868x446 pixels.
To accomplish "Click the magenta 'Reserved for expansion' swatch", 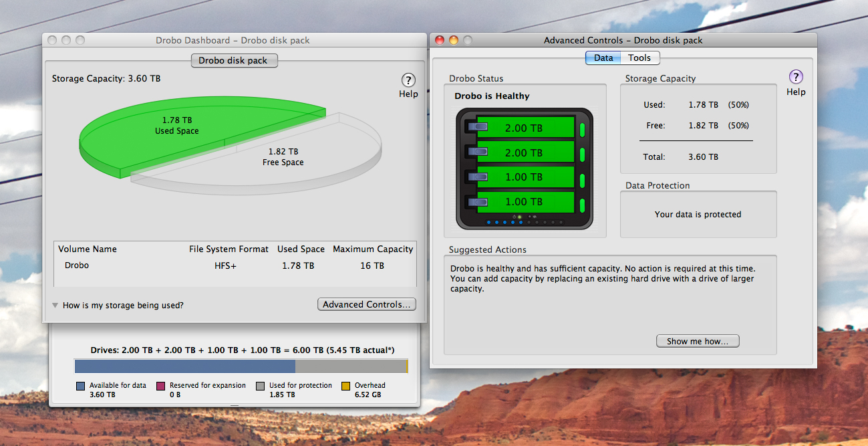I will tap(161, 386).
